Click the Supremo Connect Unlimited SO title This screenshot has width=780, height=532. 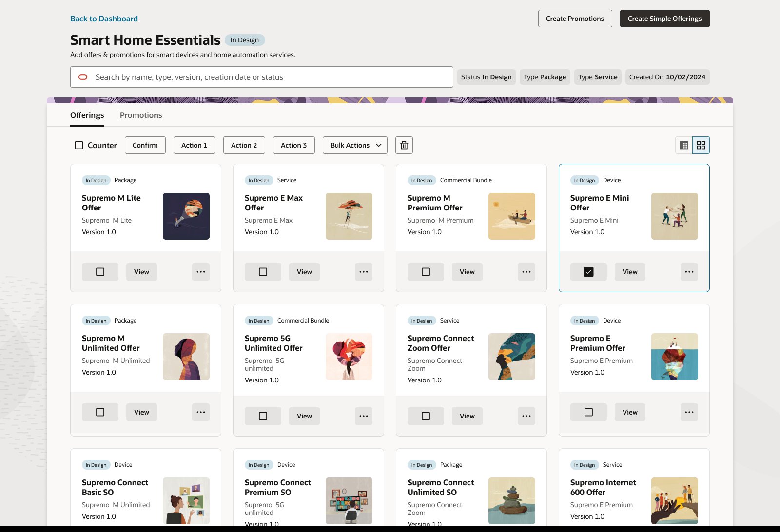coord(441,487)
